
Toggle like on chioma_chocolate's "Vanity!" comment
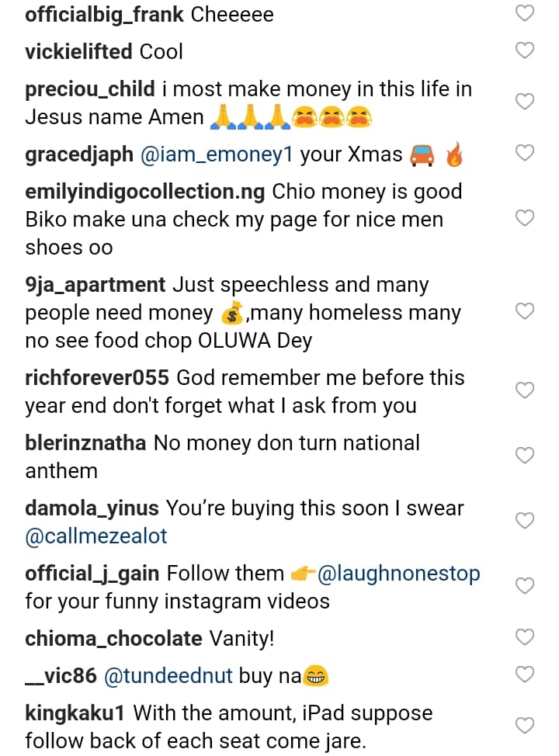tap(526, 637)
